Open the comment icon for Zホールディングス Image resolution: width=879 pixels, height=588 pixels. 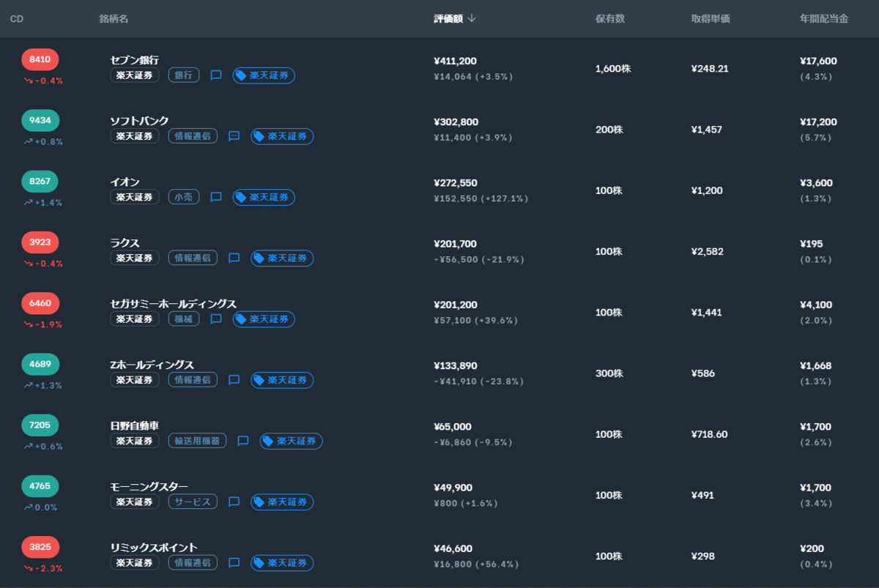[x=234, y=380]
